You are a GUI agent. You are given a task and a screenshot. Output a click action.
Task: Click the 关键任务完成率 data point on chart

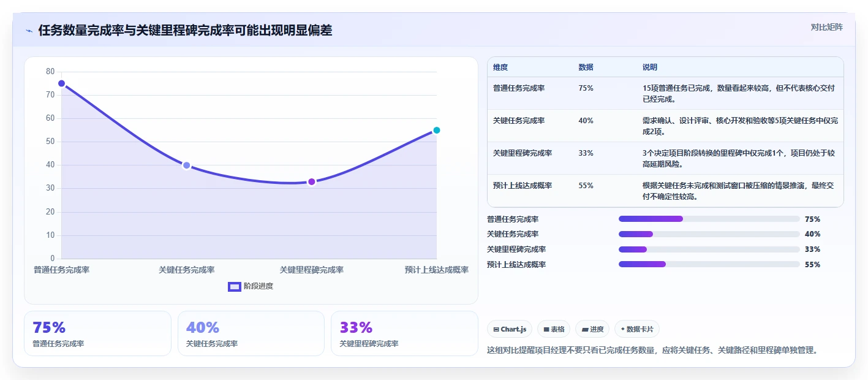(x=186, y=165)
